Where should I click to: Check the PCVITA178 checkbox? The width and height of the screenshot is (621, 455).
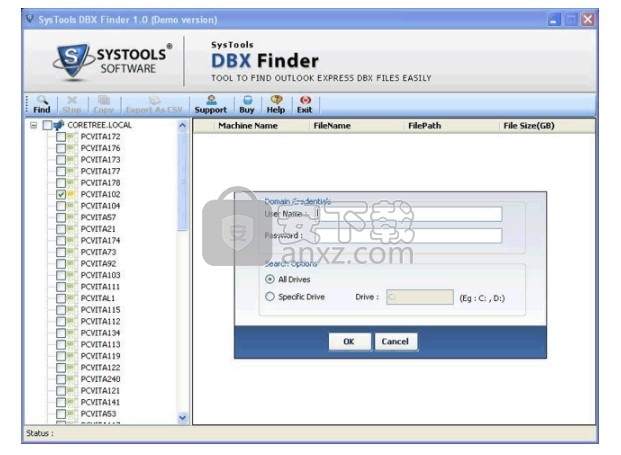point(61,183)
